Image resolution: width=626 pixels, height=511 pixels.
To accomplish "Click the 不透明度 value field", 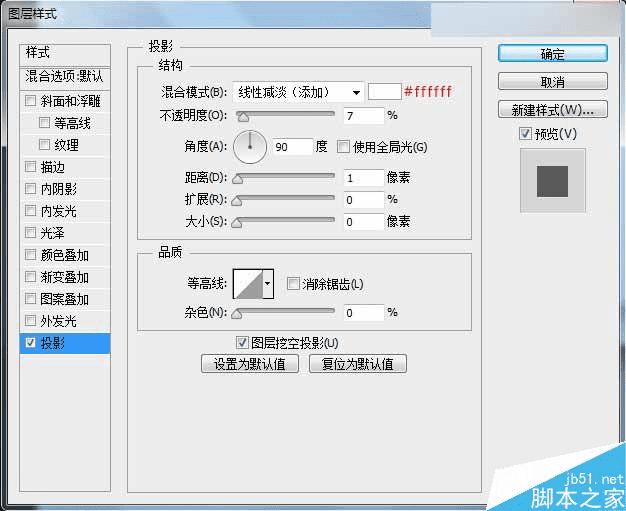I will click(x=364, y=116).
